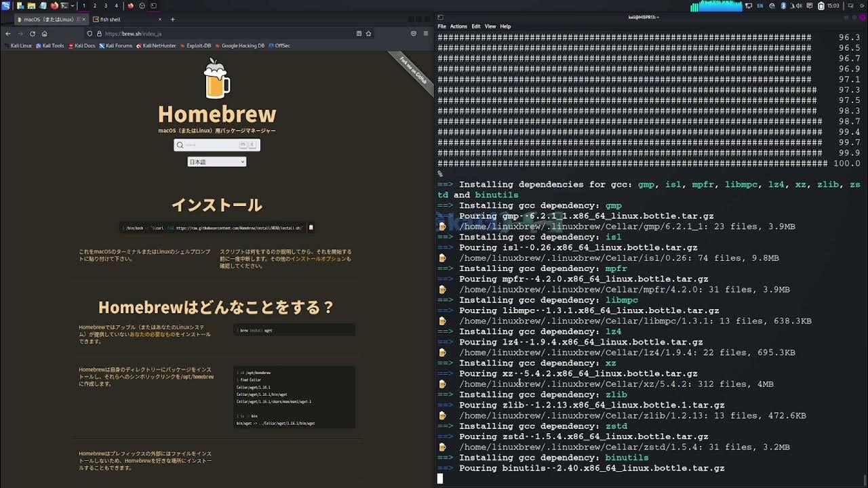Bookmark this page with the star
Viewport: 868px width, 488px height.
pos(368,33)
